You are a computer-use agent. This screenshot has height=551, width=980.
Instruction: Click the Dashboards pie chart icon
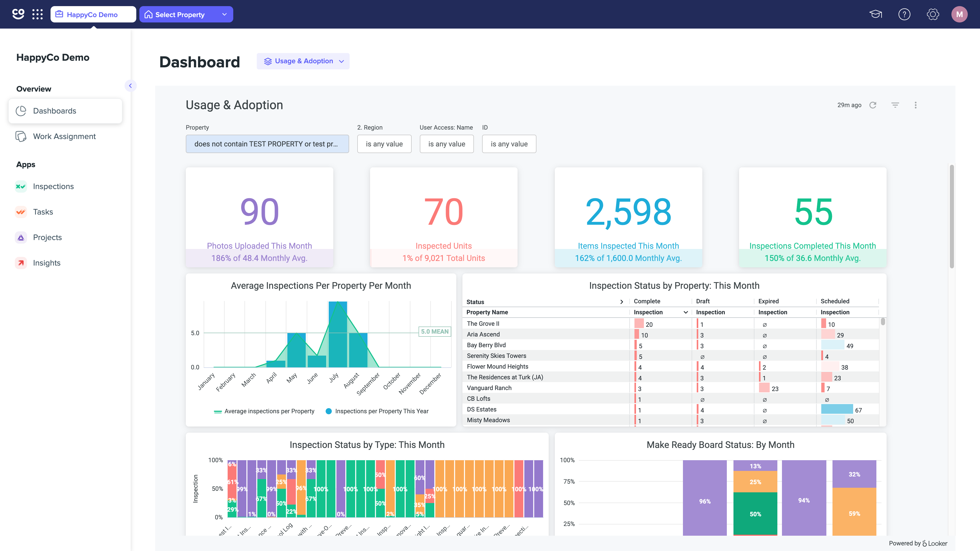[x=21, y=111]
